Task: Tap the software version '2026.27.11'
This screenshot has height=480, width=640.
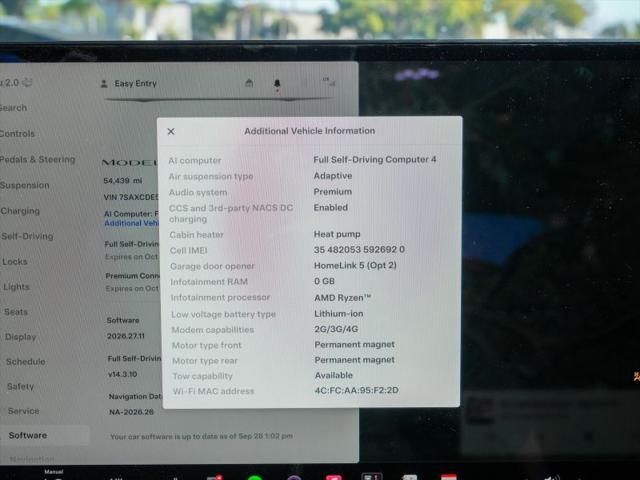Action: pyautogui.click(x=126, y=336)
